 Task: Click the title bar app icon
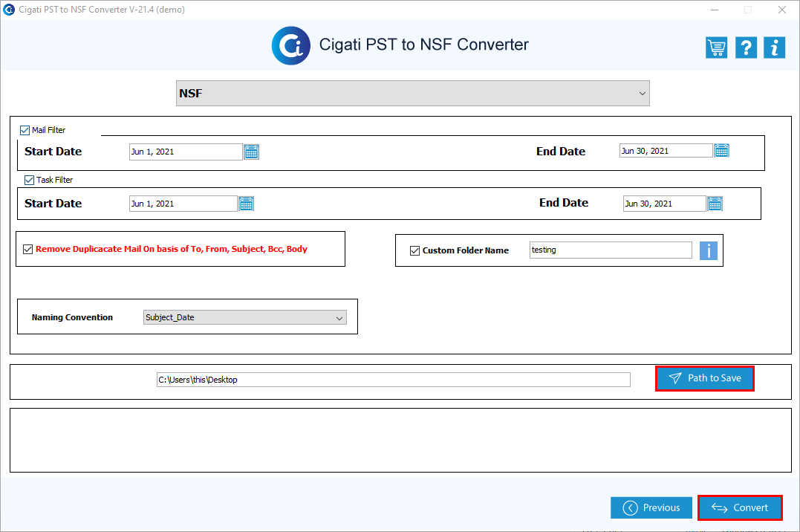pos(9,10)
